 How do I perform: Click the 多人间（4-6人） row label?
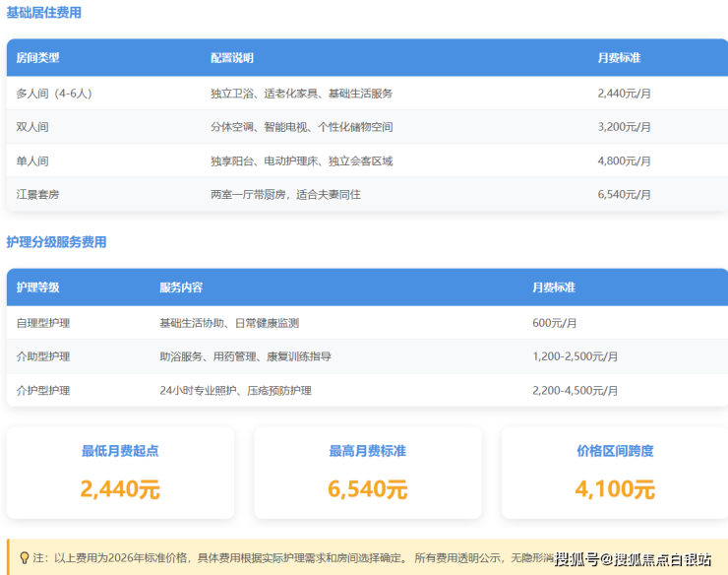(x=54, y=94)
